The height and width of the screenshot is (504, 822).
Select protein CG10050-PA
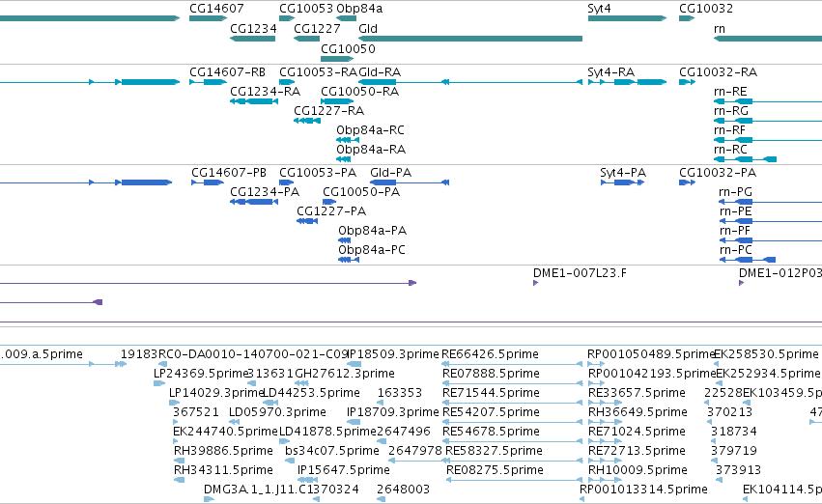point(361,192)
